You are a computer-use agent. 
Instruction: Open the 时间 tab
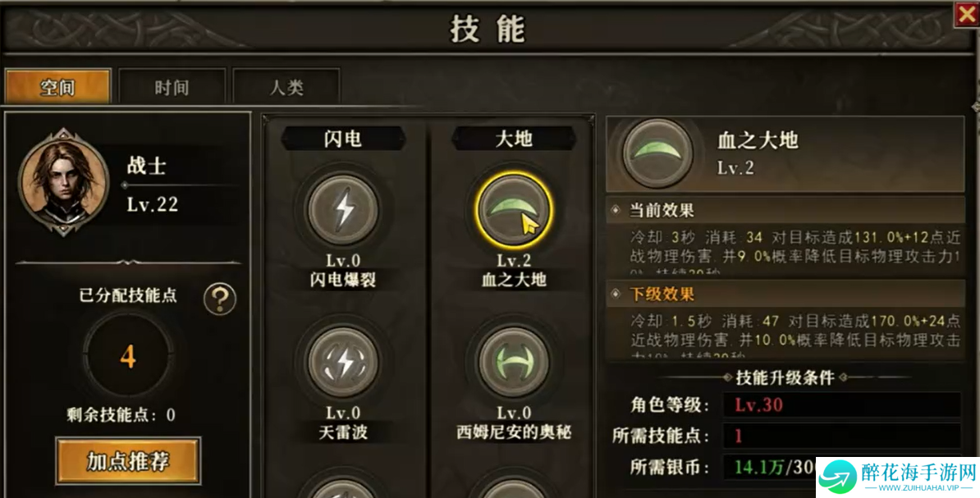click(172, 87)
